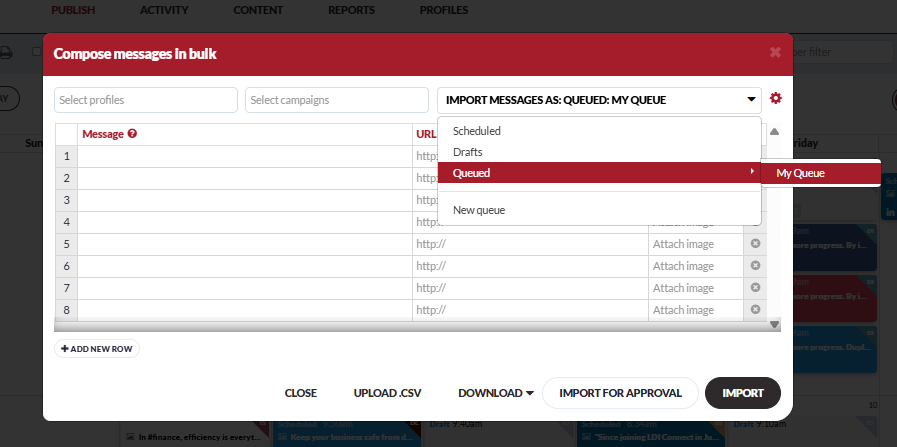897x447 pixels.
Task: Remove row 8 with its delete icon
Action: (x=755, y=310)
